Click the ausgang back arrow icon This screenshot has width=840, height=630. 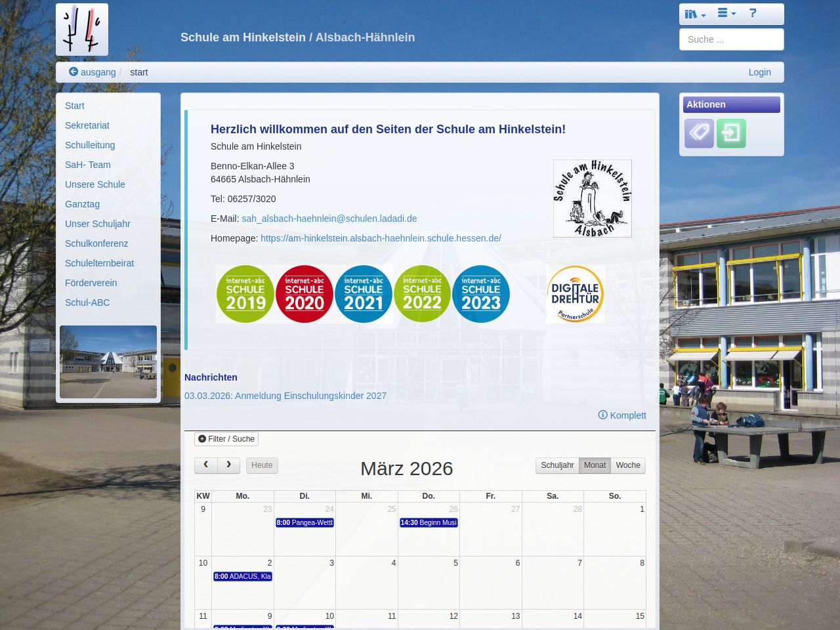tap(73, 72)
